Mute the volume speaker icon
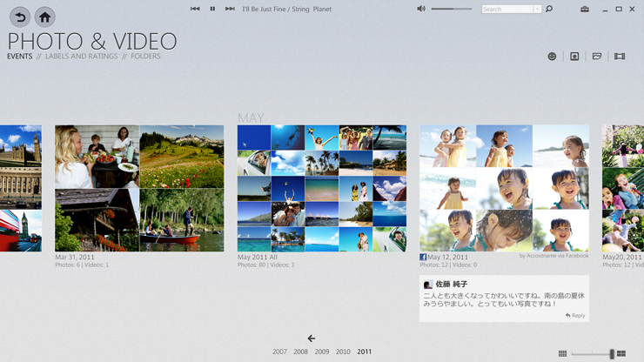Screen dimensions: 644x362 point(421,10)
